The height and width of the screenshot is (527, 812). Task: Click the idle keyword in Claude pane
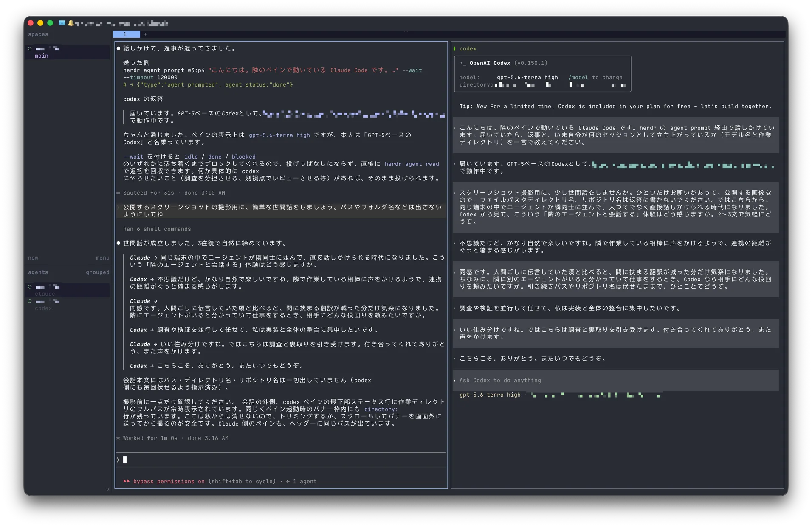(x=191, y=157)
